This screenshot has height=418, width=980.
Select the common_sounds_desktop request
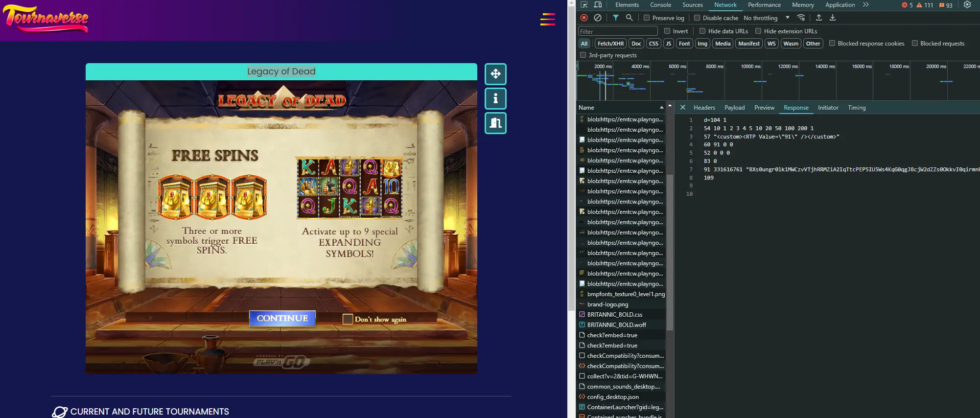coord(624,387)
